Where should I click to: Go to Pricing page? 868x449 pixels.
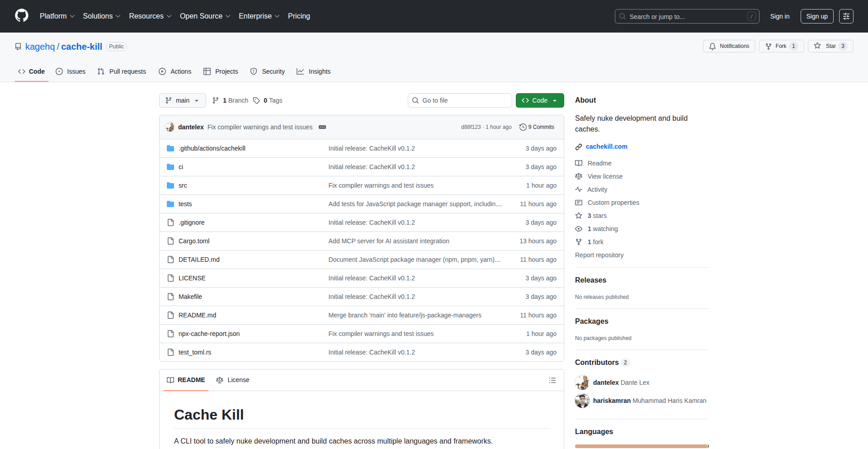pos(299,16)
